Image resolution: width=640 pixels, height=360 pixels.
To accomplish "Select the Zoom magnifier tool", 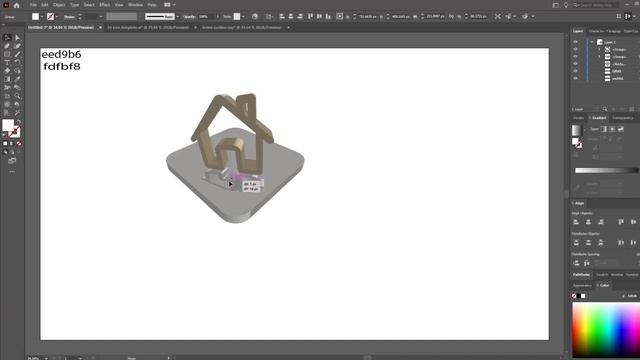I will (x=17, y=96).
